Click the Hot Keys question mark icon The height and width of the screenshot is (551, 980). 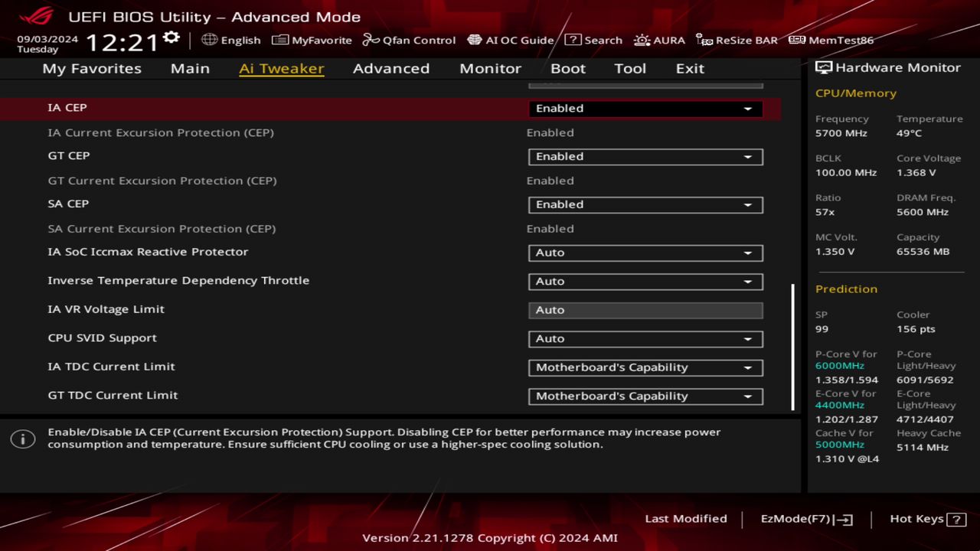[956, 520]
